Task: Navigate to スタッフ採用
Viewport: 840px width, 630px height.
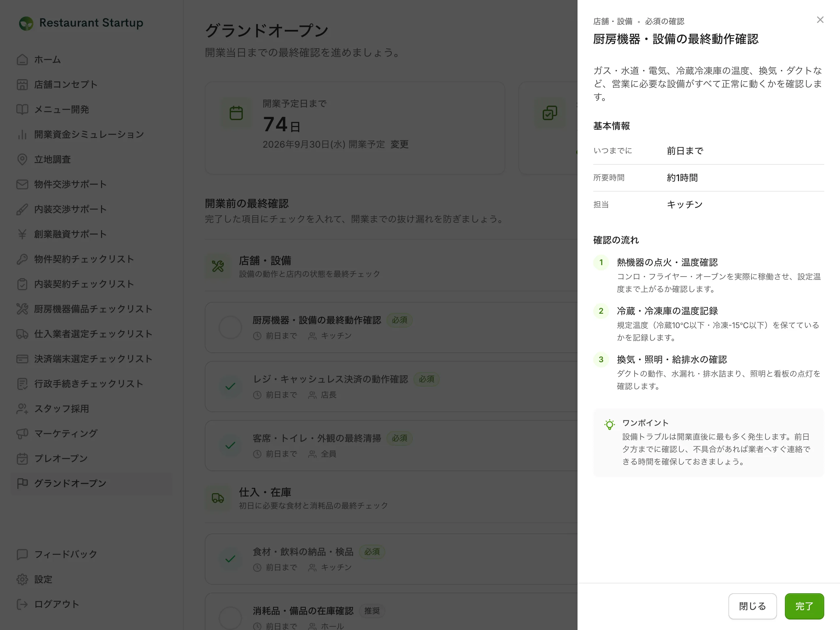Action: click(x=91, y=409)
